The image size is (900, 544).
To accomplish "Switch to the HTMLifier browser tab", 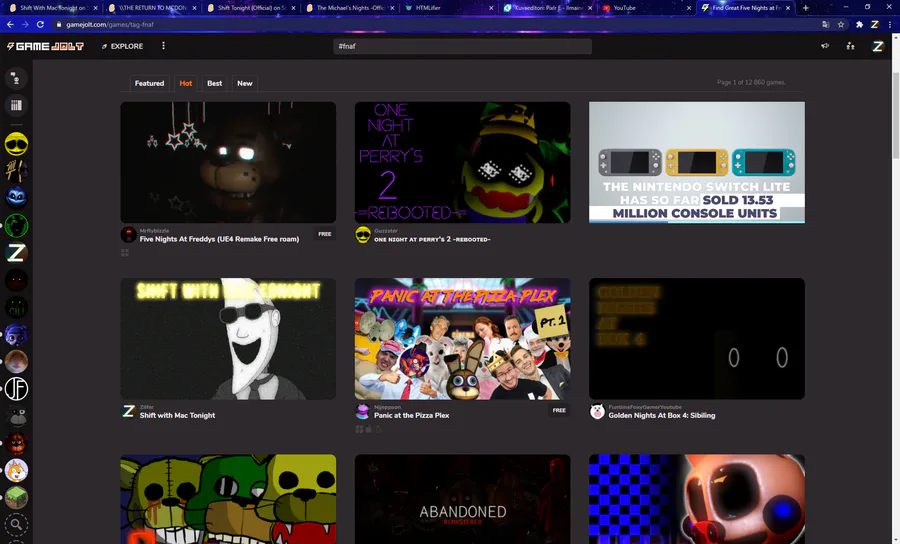I will pyautogui.click(x=449, y=7).
